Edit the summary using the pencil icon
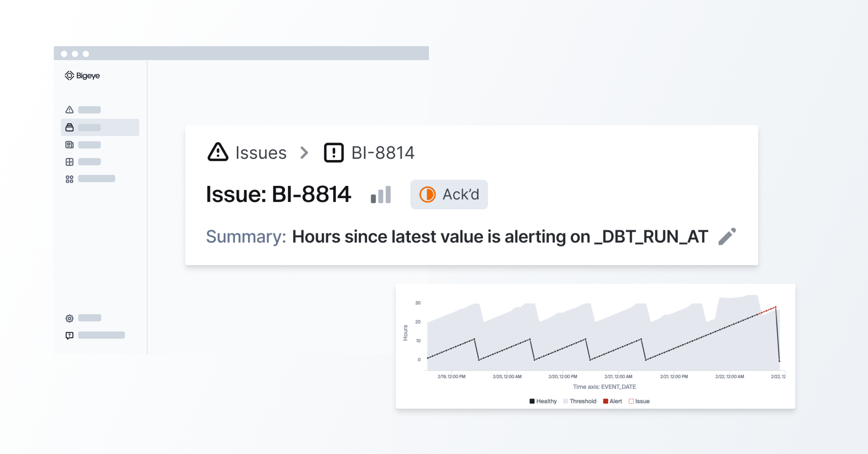Screen dimensions: 868x454 click(726, 236)
